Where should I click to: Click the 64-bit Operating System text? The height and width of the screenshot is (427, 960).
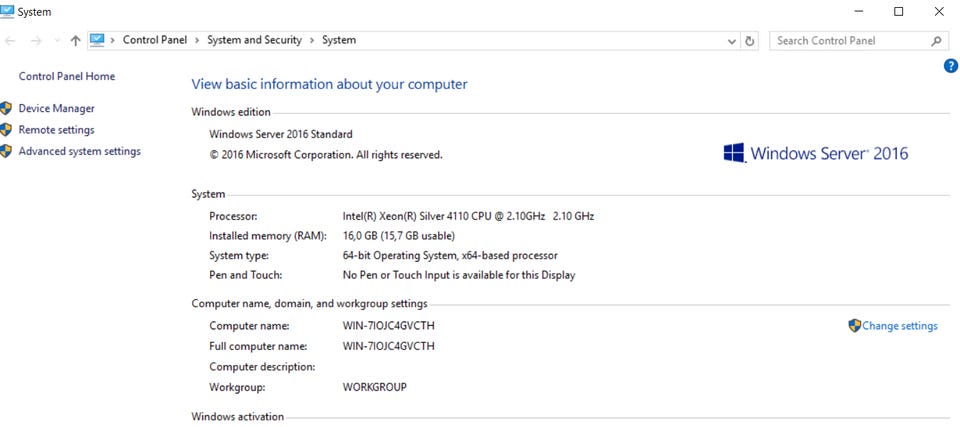click(450, 255)
